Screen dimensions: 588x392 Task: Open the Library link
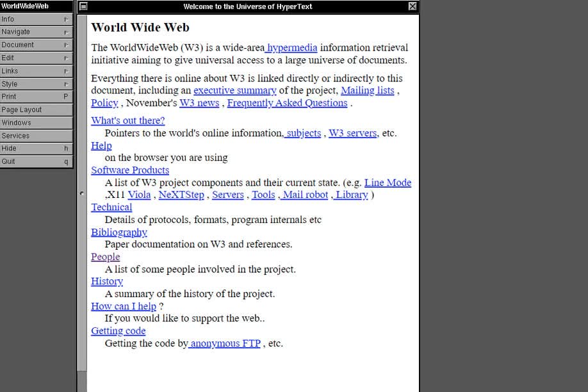pos(352,195)
